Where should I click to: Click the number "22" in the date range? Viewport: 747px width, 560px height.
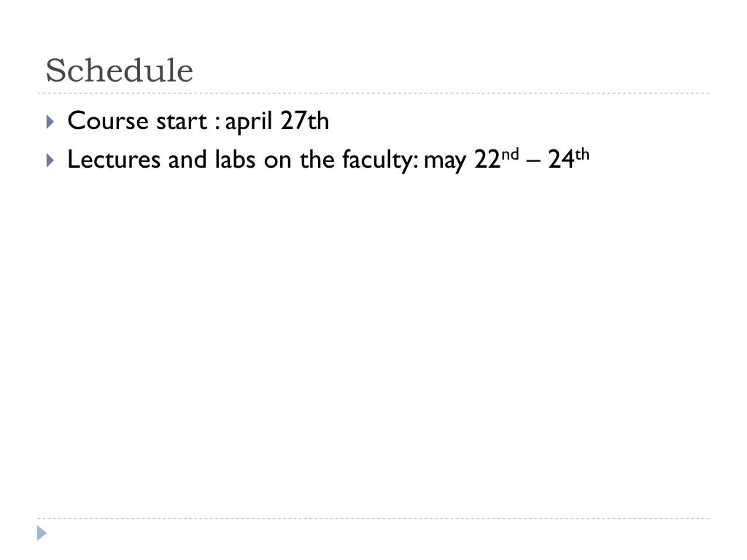click(487, 160)
